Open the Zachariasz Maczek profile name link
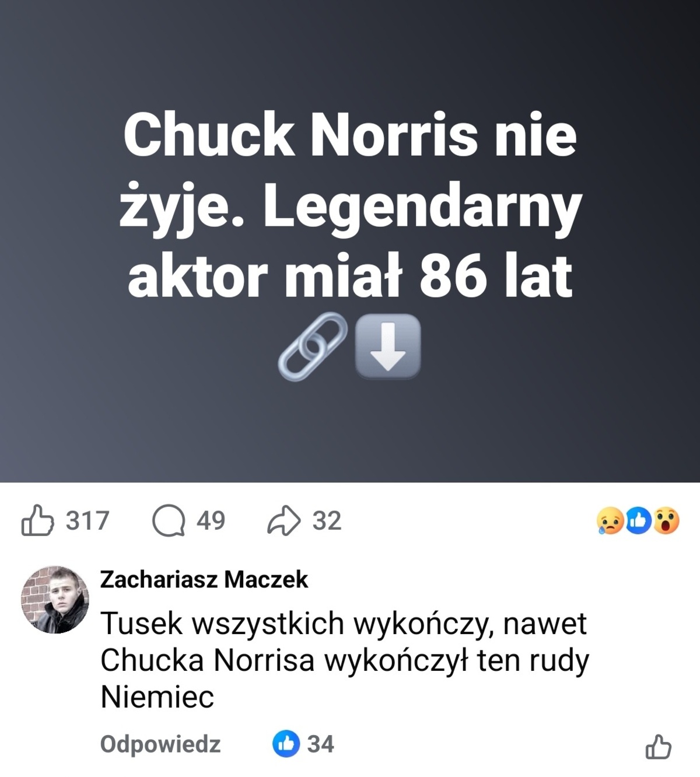This screenshot has width=700, height=777. pyautogui.click(x=204, y=579)
